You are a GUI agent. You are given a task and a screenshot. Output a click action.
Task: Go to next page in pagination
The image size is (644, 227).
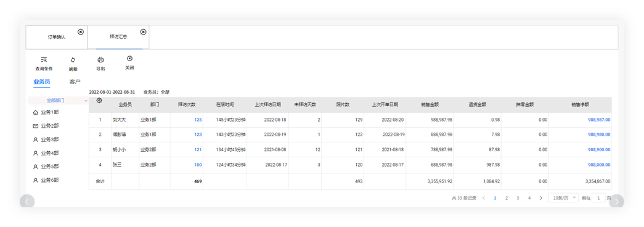541,198
